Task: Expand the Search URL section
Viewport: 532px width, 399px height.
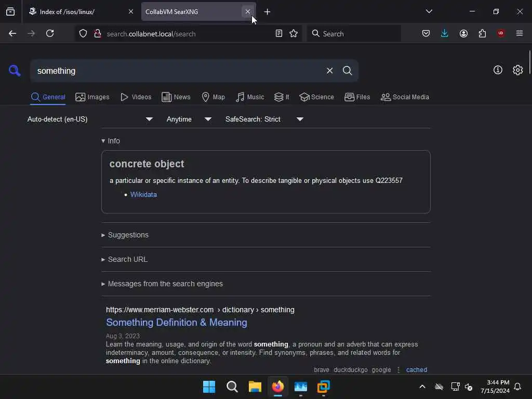Action: (x=124, y=259)
